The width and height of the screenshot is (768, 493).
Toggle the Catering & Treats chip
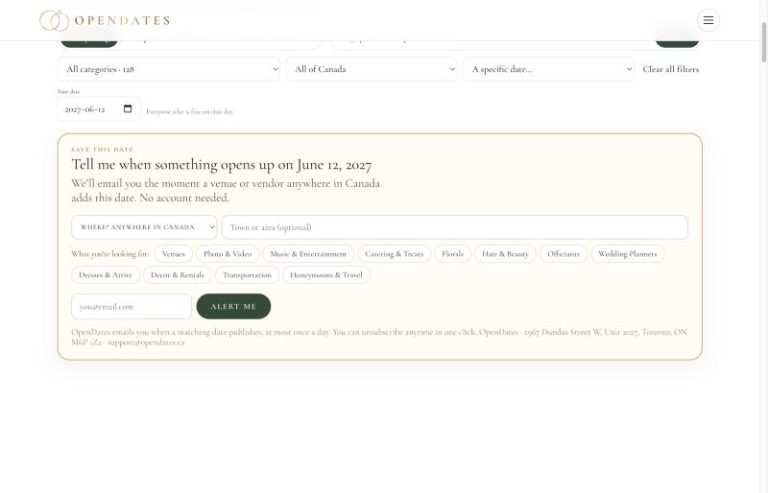[x=394, y=254]
